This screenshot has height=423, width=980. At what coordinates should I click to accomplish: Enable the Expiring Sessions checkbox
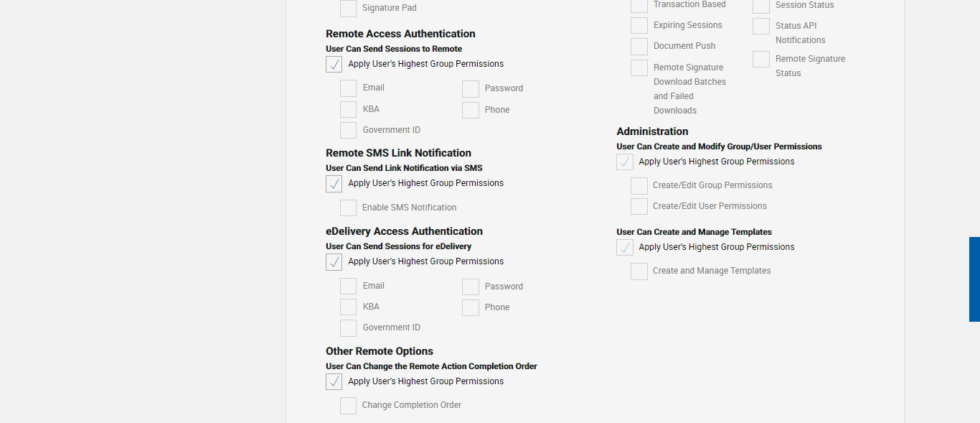[639, 26]
